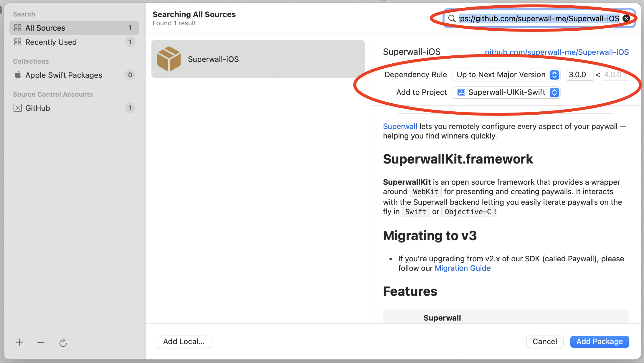Screen dimensions: 644x363
Task: Select All Sources in sidebar
Action: point(45,28)
